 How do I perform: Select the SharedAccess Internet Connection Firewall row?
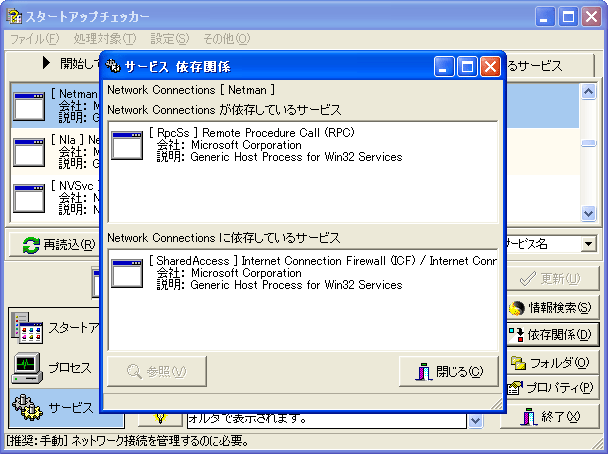302,273
